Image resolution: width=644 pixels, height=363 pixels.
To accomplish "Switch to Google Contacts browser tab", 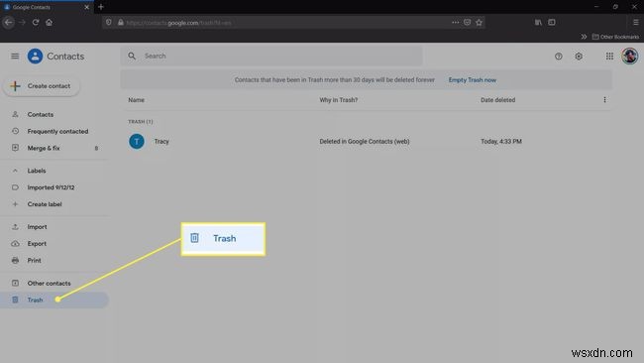I will click(47, 7).
